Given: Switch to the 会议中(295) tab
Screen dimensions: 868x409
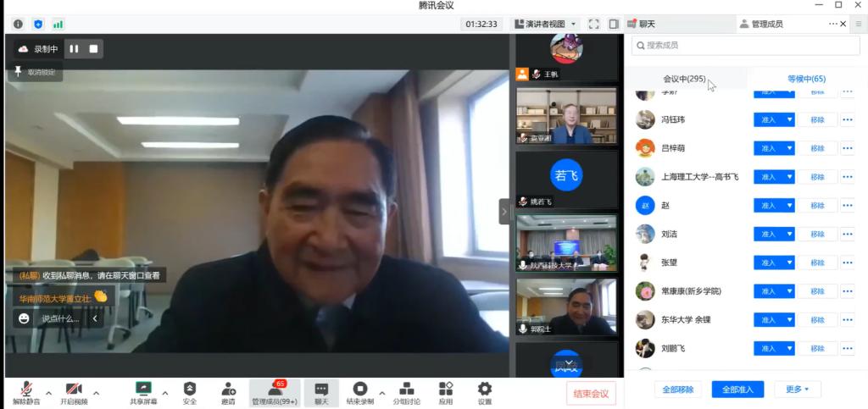Looking at the screenshot, I should coord(684,79).
